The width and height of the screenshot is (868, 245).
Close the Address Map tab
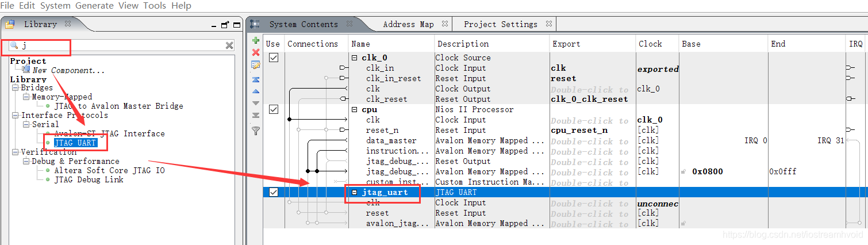pyautogui.click(x=444, y=24)
